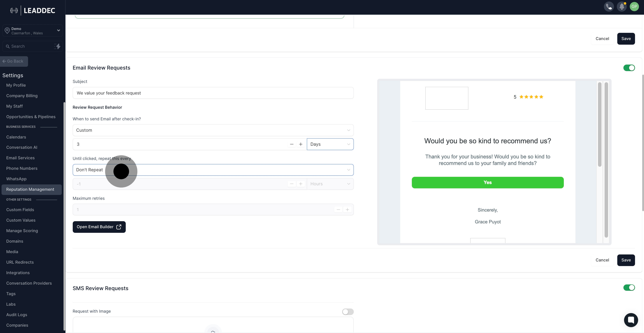This screenshot has width=644, height=333.
Task: Toggle SMS Review Requests switch
Action: 629,287
